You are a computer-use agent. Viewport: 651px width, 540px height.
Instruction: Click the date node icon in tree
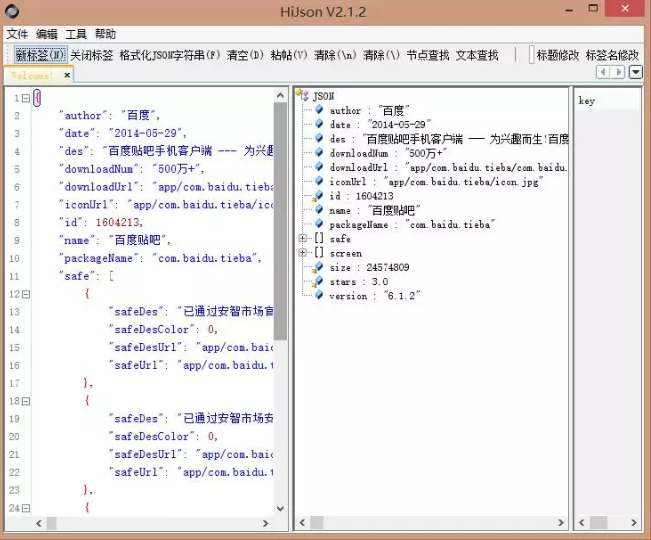(x=319, y=124)
